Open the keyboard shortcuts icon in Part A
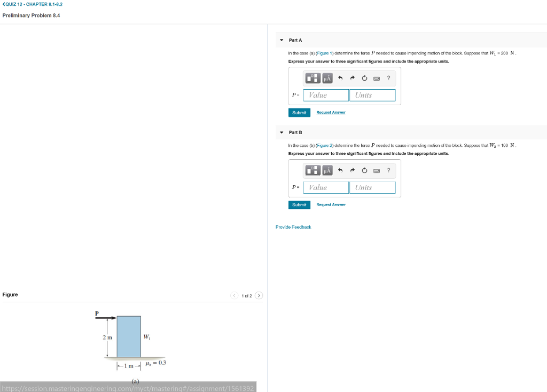The image size is (547, 392). coord(376,78)
